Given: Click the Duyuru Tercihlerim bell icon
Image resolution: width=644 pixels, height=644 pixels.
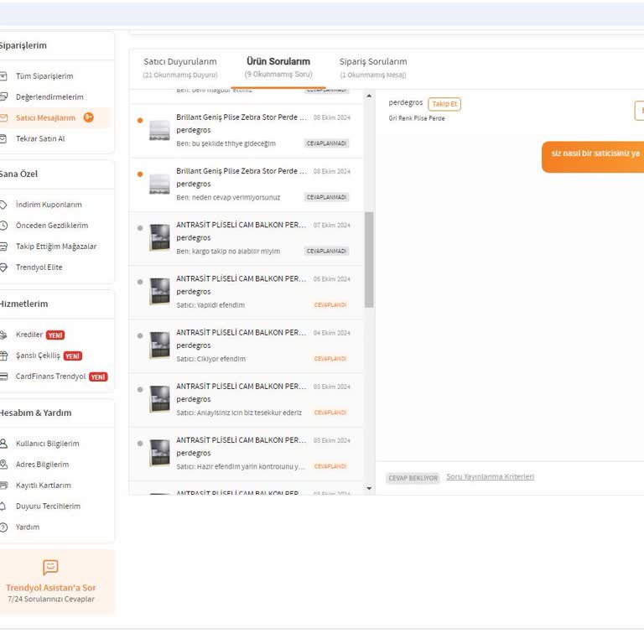Looking at the screenshot, I should coord(3,506).
